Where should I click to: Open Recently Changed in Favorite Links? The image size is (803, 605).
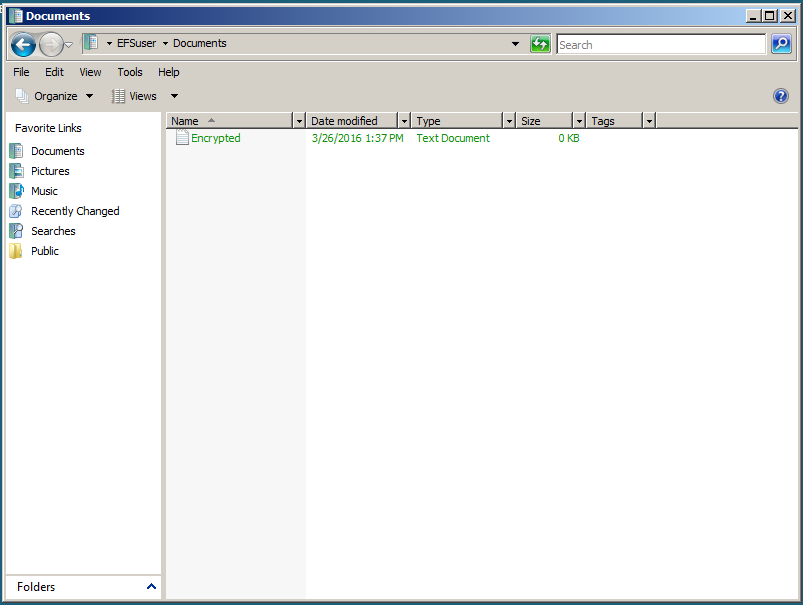(x=75, y=211)
